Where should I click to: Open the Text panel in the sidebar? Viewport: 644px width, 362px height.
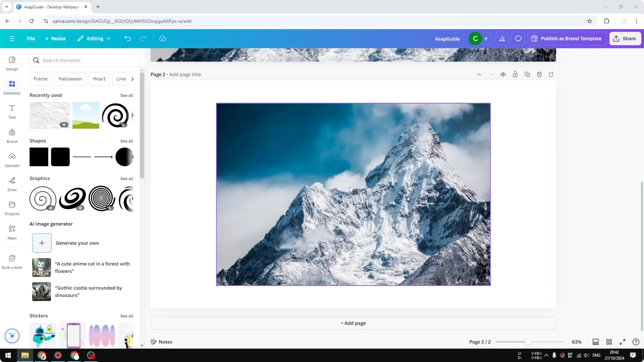12,111
